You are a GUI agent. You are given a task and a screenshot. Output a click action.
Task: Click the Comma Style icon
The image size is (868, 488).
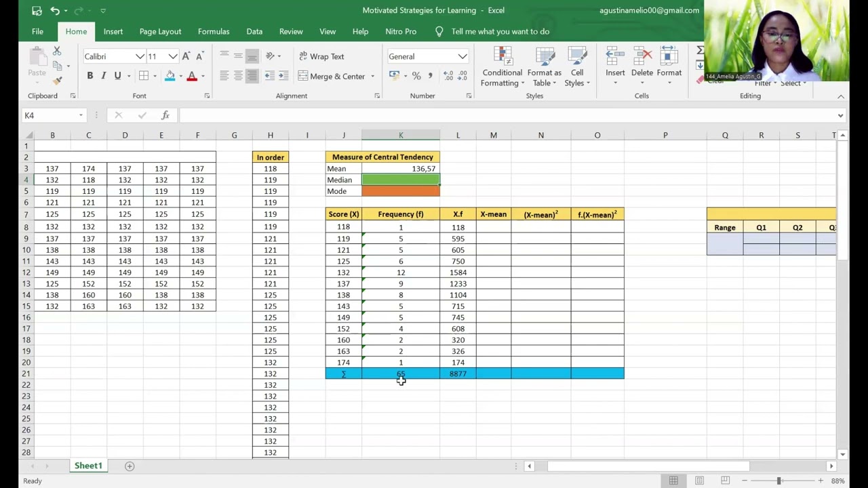(x=430, y=76)
